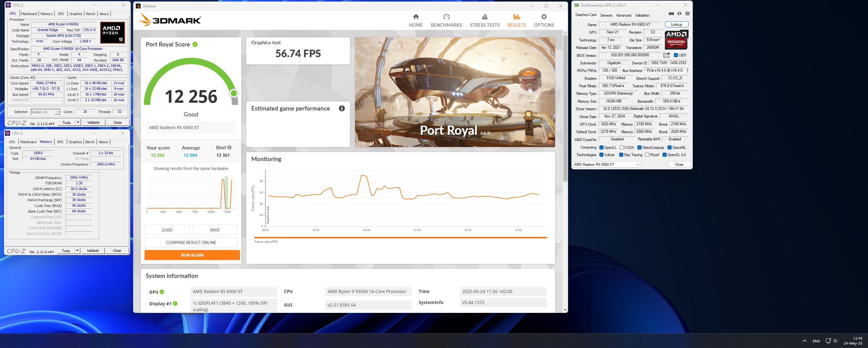Click the Close button in GPU-Z
Image resolution: width=868 pixels, height=348 pixels.
[x=679, y=164]
